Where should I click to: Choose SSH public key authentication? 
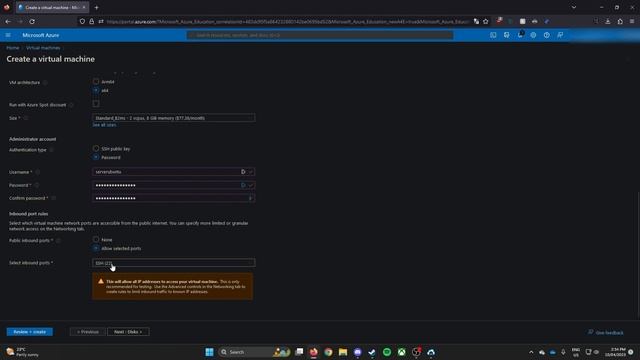click(96, 149)
